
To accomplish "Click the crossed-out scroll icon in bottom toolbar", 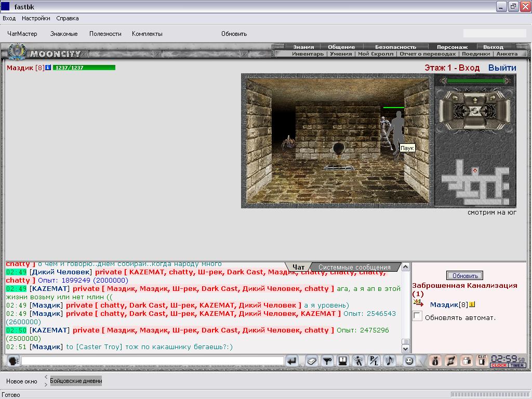I will pos(450,361).
